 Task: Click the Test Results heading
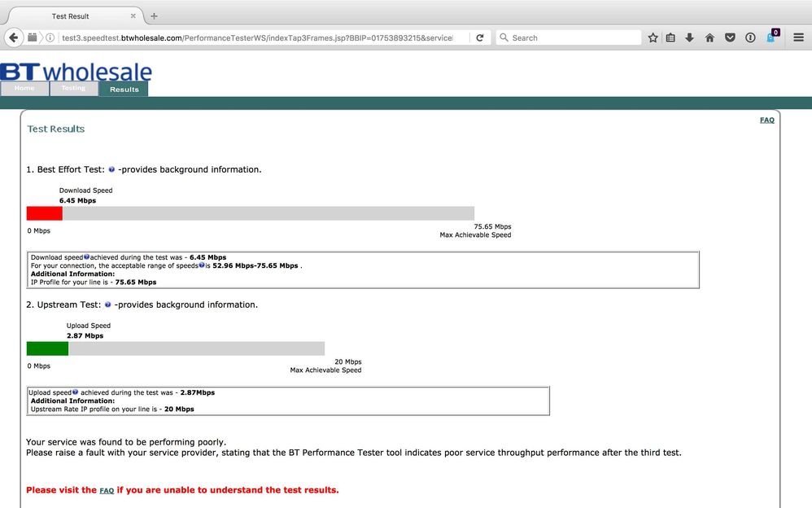56,129
